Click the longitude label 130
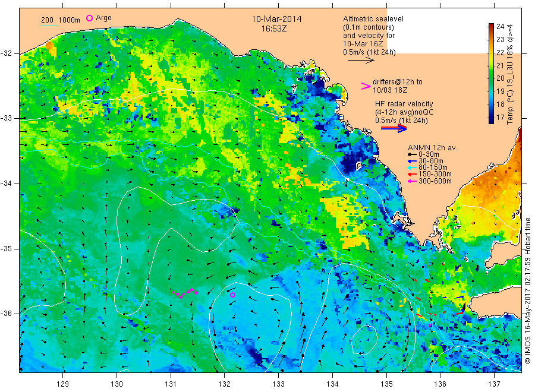 coord(117,384)
